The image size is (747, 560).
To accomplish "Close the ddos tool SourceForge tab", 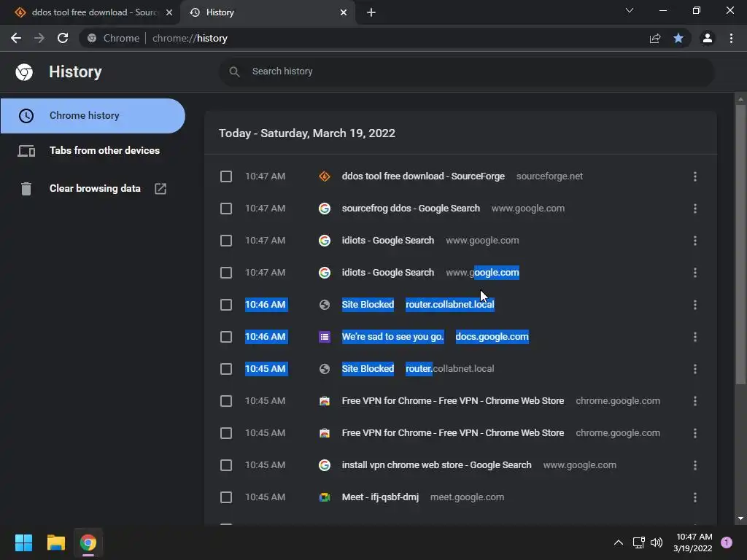I will (169, 12).
